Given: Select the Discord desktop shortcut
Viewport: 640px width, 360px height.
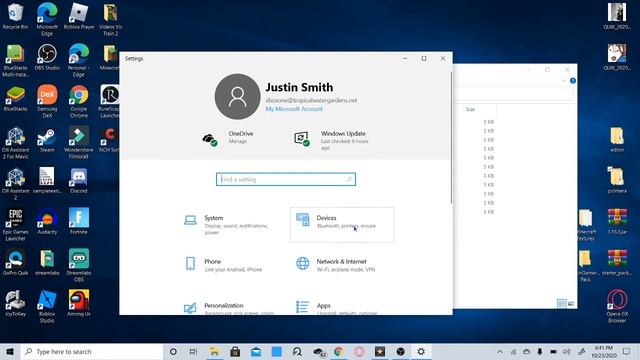Looking at the screenshot, I should [x=79, y=180].
